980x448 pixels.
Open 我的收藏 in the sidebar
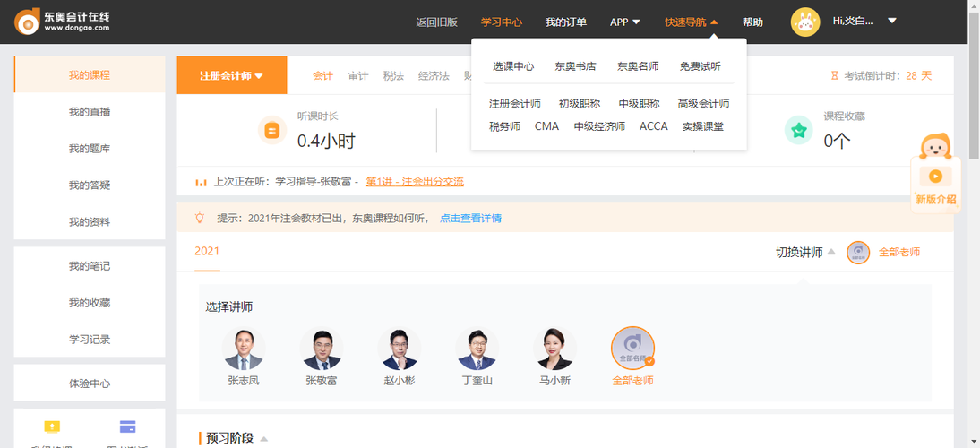pos(90,303)
